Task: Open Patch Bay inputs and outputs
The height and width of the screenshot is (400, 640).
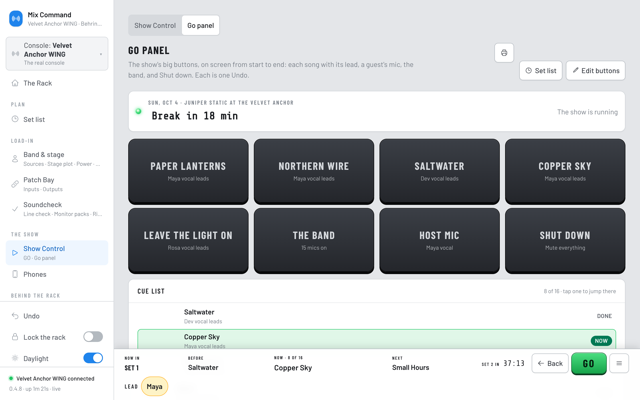Action: coord(57,184)
